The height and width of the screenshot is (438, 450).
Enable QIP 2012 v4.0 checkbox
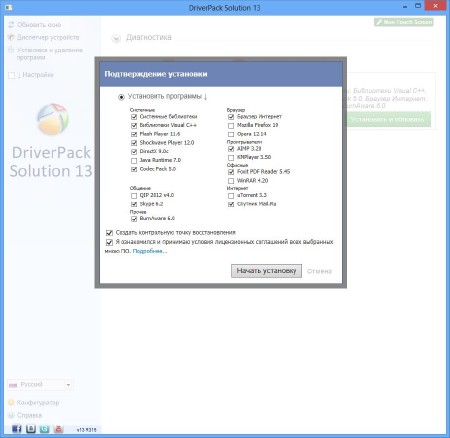pos(134,196)
